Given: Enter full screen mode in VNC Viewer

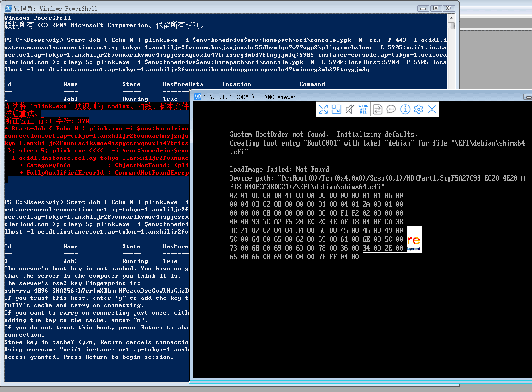Looking at the screenshot, I should click(x=323, y=109).
